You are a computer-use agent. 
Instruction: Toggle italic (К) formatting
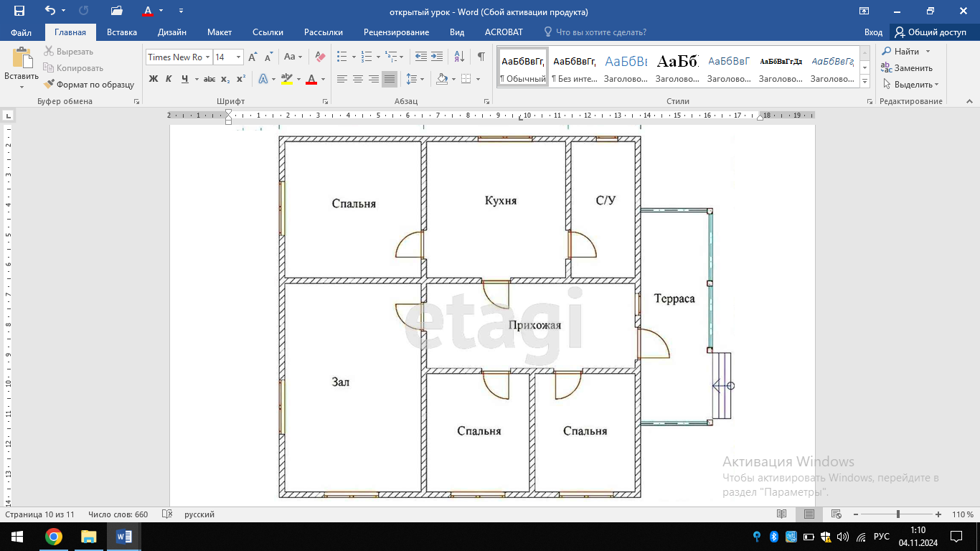[x=169, y=79]
